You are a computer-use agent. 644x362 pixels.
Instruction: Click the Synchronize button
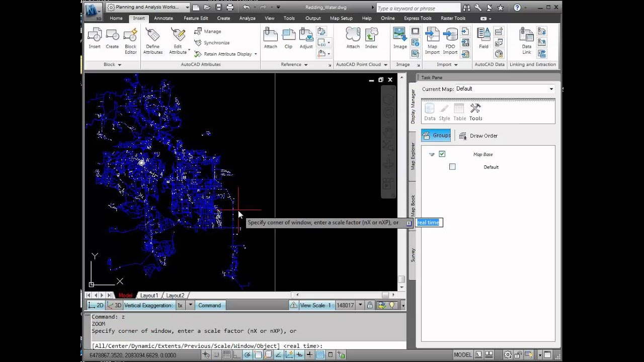click(212, 43)
